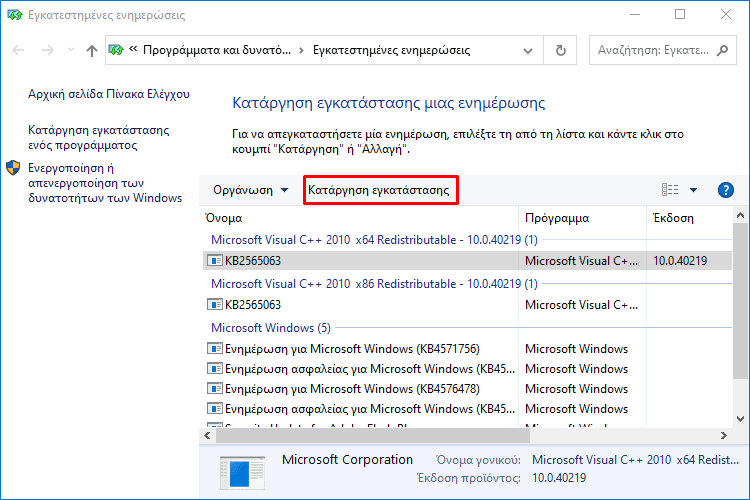Viewport: 750px width, 500px height.
Task: Click the horizontal scrollbar left arrow
Action: point(207,435)
